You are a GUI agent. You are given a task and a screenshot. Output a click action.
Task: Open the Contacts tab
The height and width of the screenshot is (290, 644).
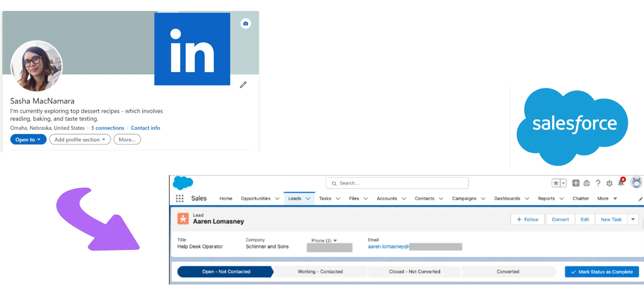424,199
